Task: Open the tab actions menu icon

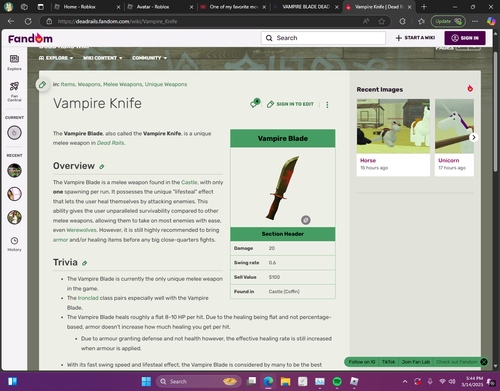Action: [x=41, y=7]
